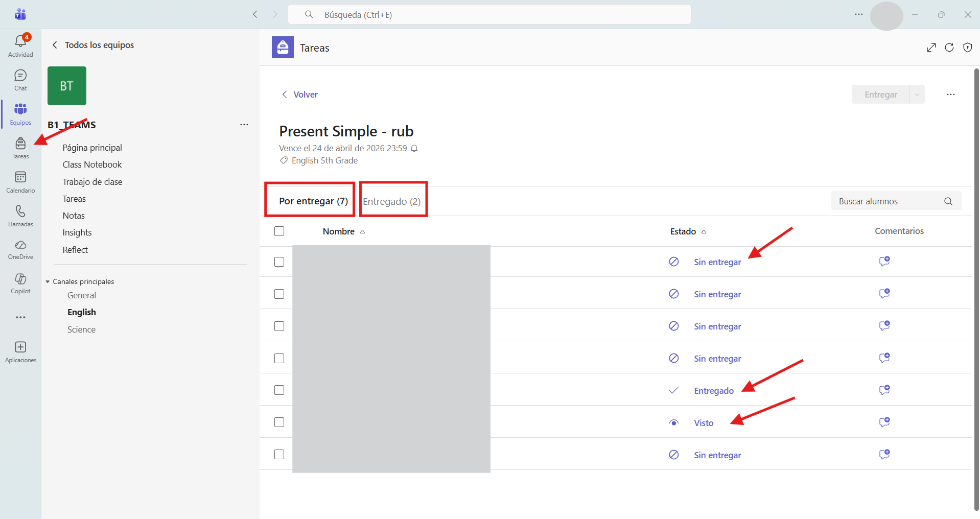The image size is (980, 519).
Task: Open settings and more ellipsis in title bar
Action: click(x=859, y=14)
